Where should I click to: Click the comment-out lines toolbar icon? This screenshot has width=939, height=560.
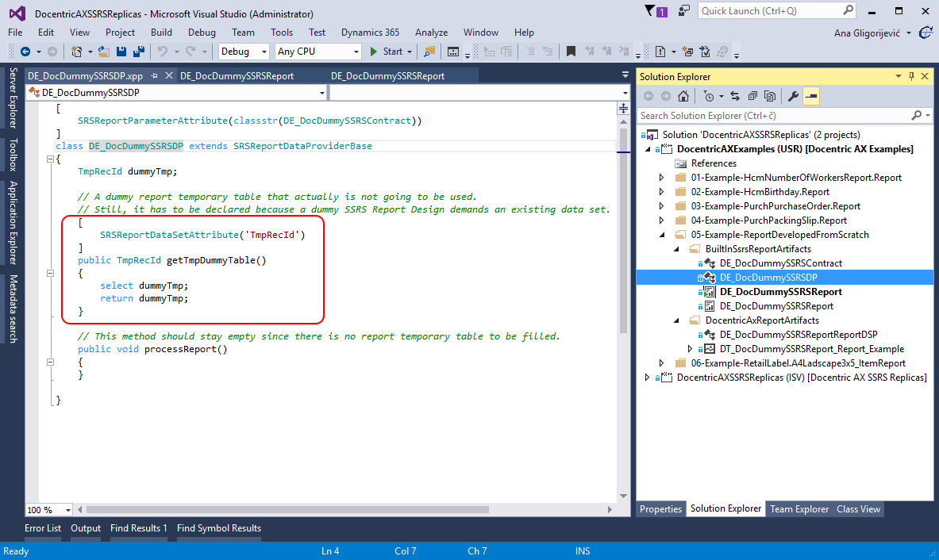tap(530, 52)
